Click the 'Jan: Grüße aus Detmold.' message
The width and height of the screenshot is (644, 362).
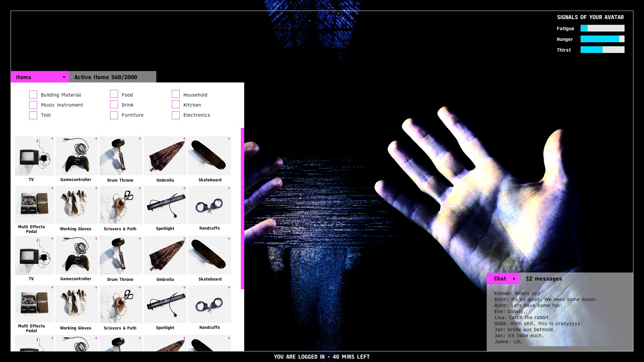coord(525,329)
